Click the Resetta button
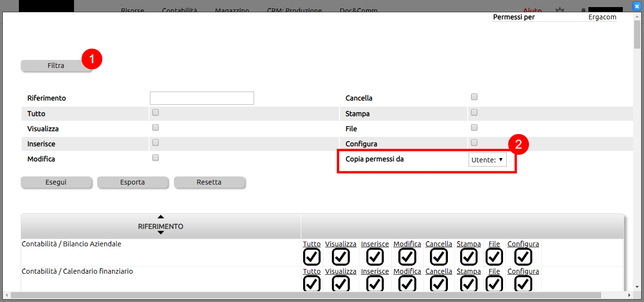This screenshot has width=644, height=302. tap(209, 182)
